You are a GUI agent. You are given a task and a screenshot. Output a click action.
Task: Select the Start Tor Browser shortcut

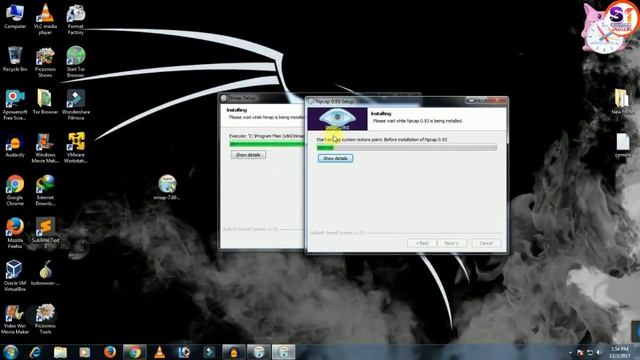[76, 62]
